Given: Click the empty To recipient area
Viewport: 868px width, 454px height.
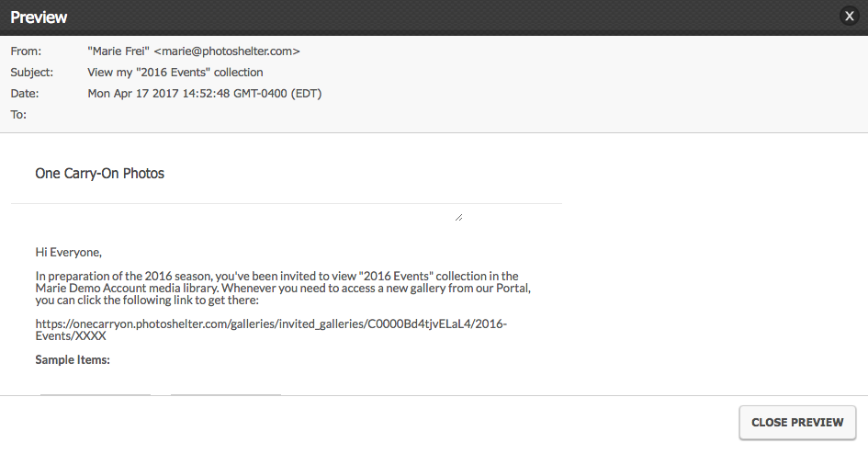Looking at the screenshot, I should (184, 115).
